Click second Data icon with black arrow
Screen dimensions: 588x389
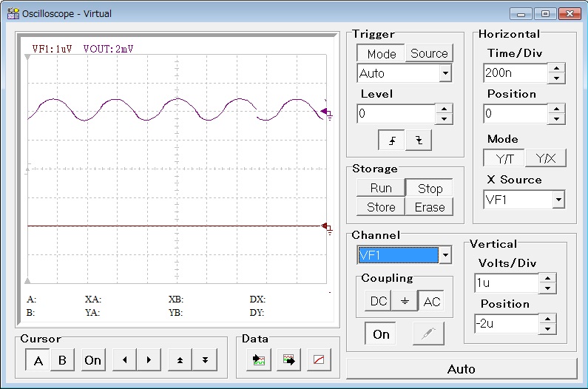tap(288, 360)
